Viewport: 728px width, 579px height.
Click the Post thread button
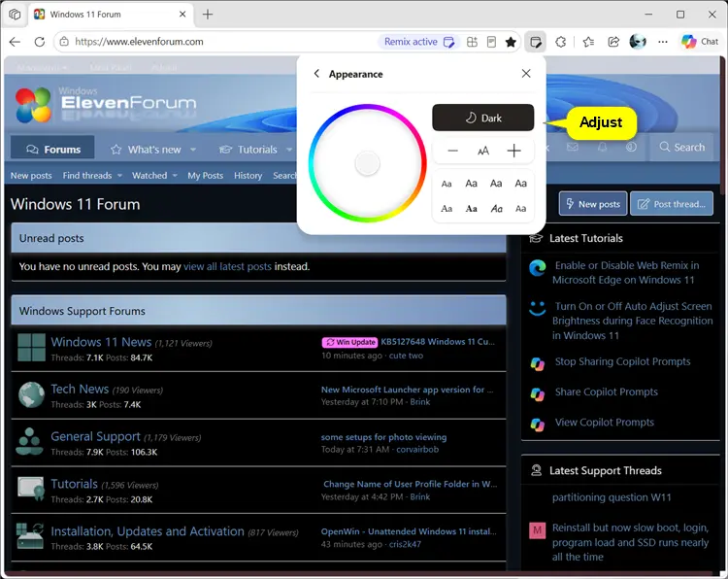point(672,204)
